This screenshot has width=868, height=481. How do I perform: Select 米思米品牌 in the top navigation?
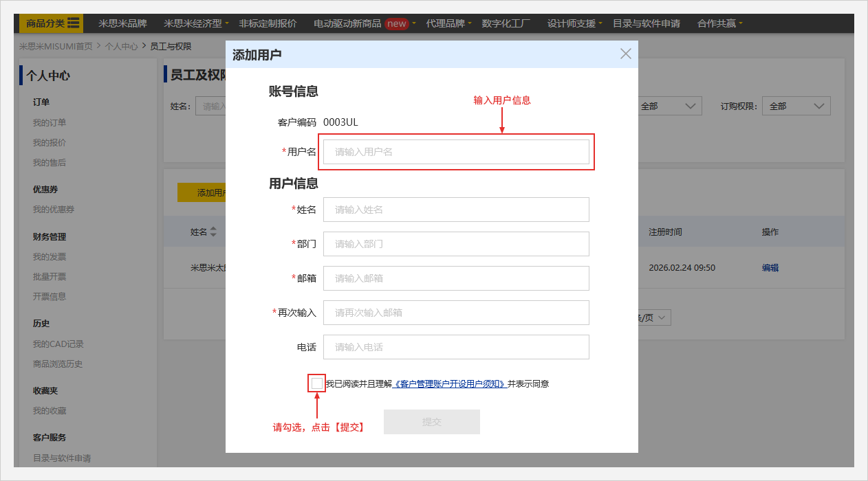pos(122,23)
